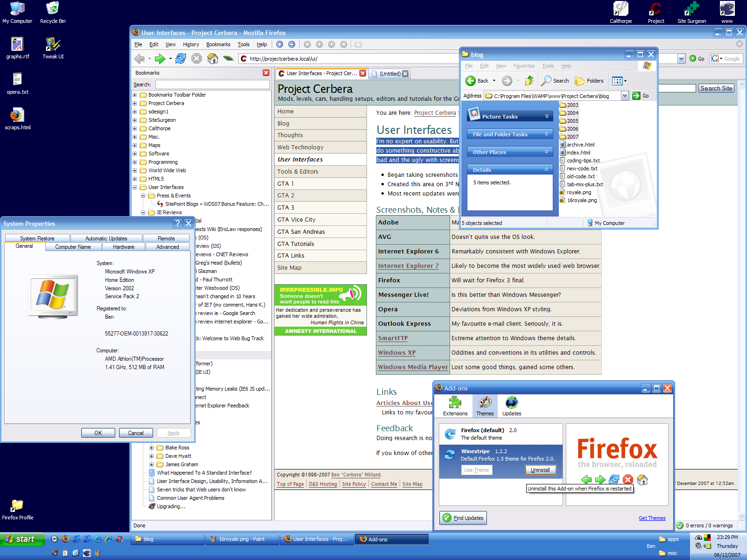Expand the Other Places panel
747x560 pixels.
tap(547, 152)
